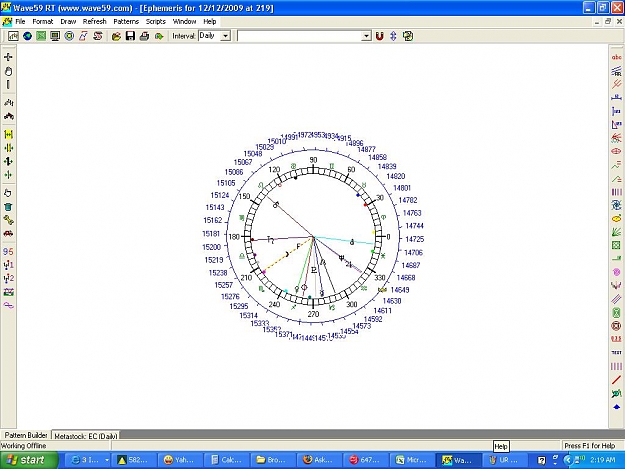This screenshot has height=469, width=625.
Task: Open the Micr... Excel taskbar button
Action: [412, 460]
